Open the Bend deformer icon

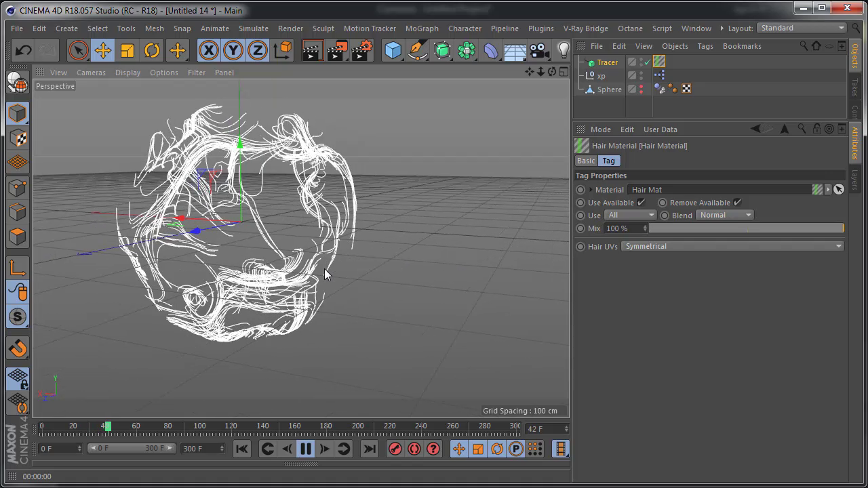(490, 50)
